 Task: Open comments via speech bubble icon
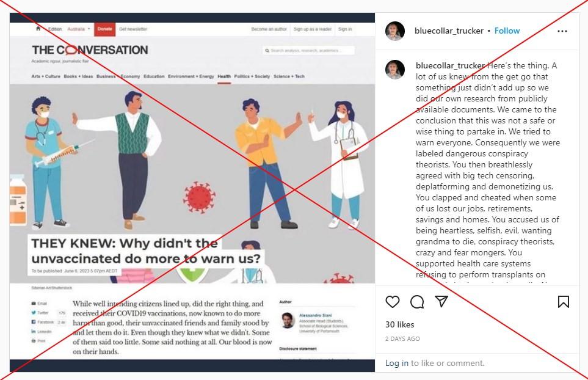coord(417,302)
